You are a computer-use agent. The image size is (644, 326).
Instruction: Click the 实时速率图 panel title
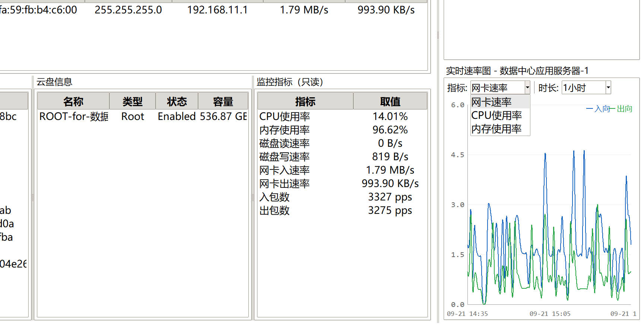(x=517, y=71)
